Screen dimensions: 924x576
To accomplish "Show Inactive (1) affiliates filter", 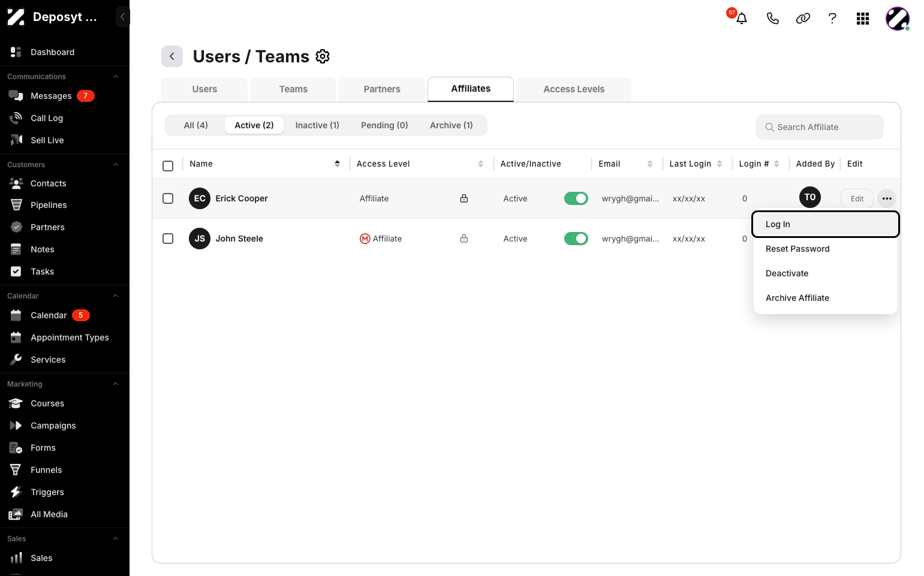I will tap(317, 125).
